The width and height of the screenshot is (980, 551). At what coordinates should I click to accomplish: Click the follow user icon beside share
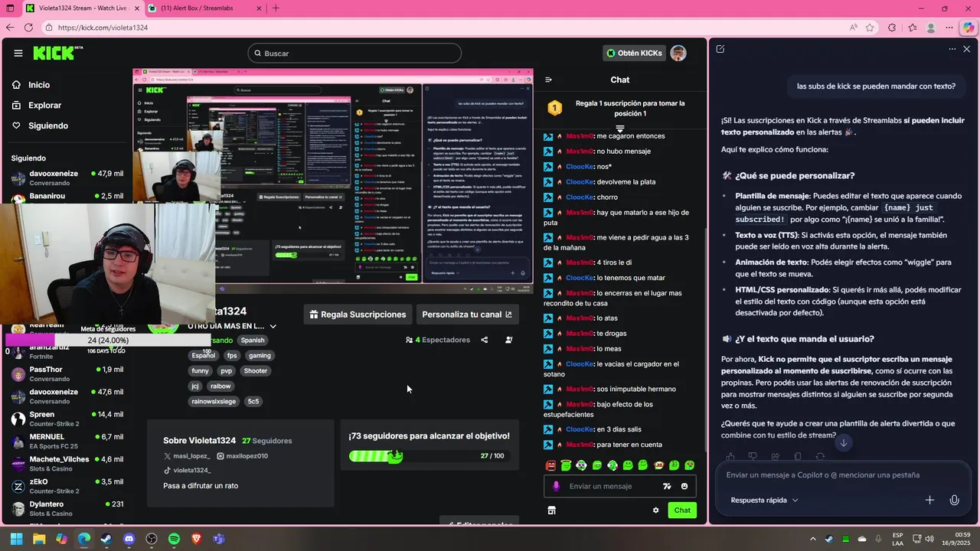(509, 340)
